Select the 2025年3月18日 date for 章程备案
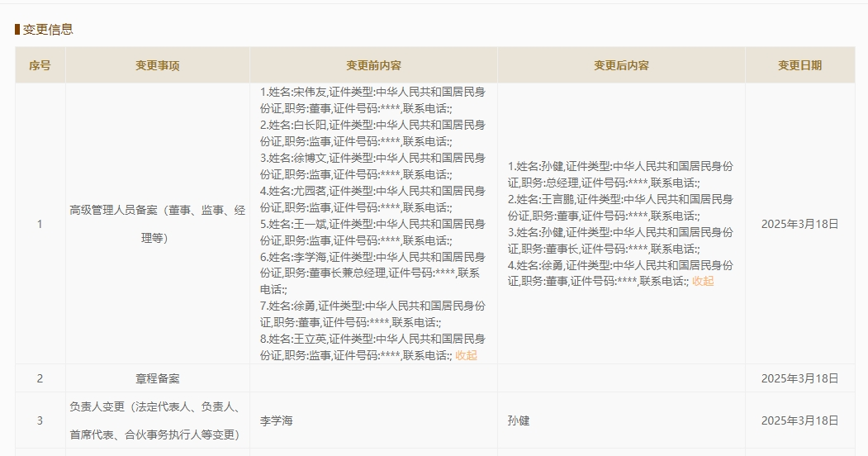868x456 pixels. [799, 378]
